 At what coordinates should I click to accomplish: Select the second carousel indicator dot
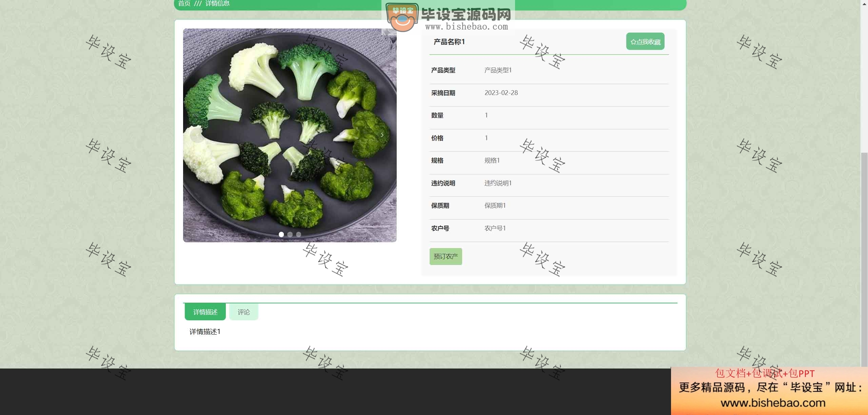coord(290,234)
